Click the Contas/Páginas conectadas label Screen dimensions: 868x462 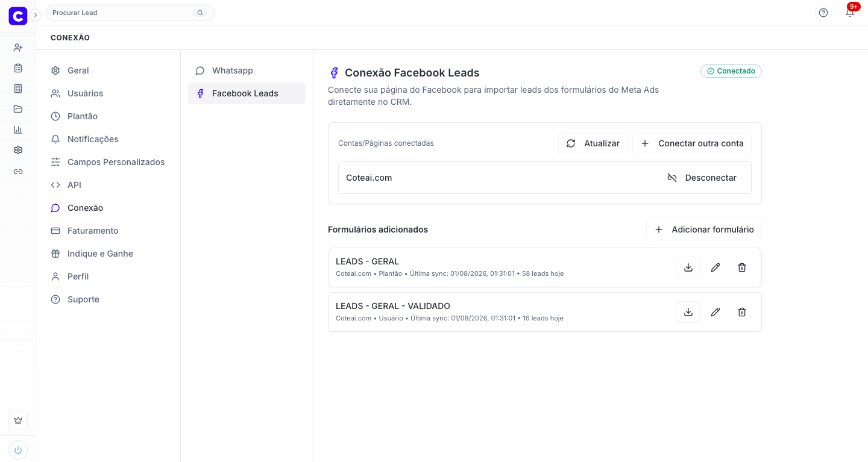click(386, 143)
